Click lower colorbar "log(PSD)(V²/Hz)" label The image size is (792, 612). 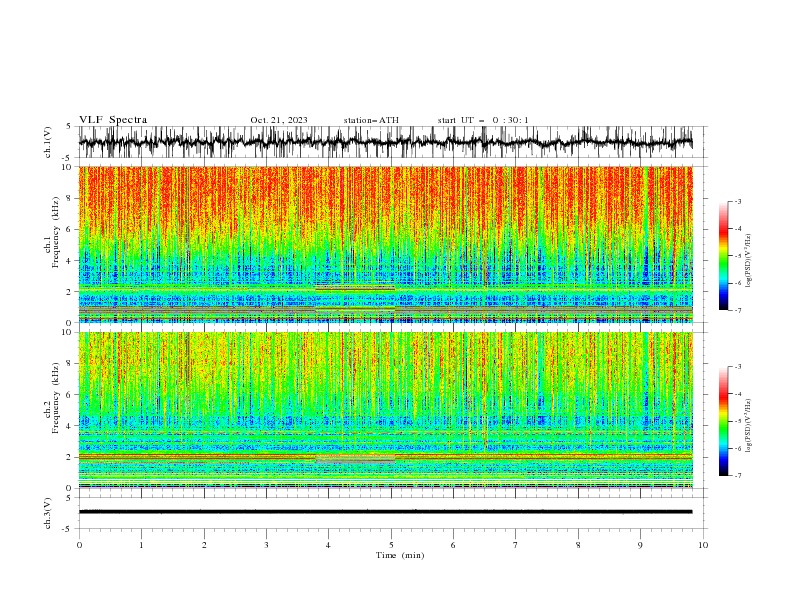748,425
